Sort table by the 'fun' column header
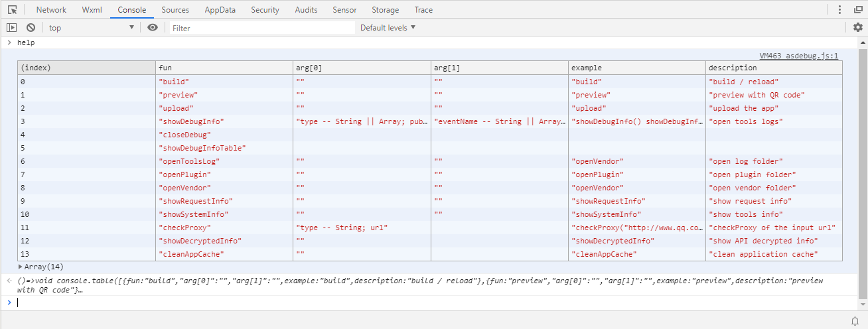 click(224, 68)
